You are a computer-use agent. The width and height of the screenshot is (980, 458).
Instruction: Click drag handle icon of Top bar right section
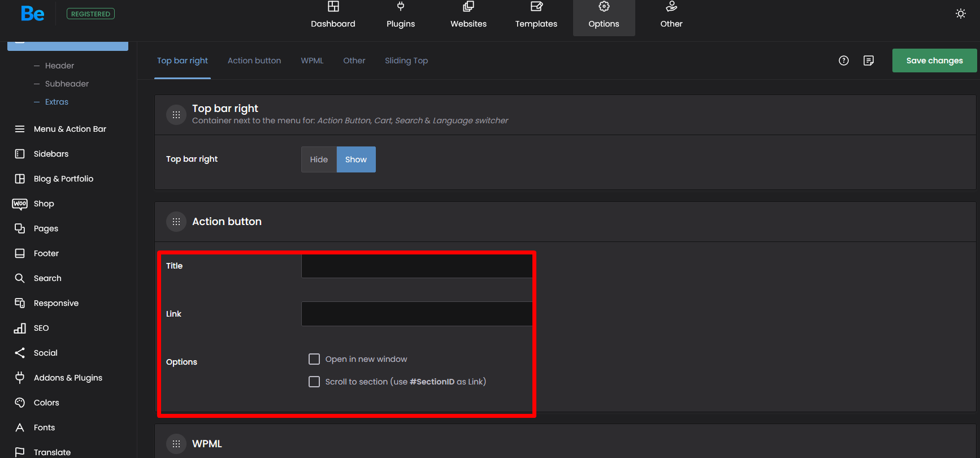point(176,115)
